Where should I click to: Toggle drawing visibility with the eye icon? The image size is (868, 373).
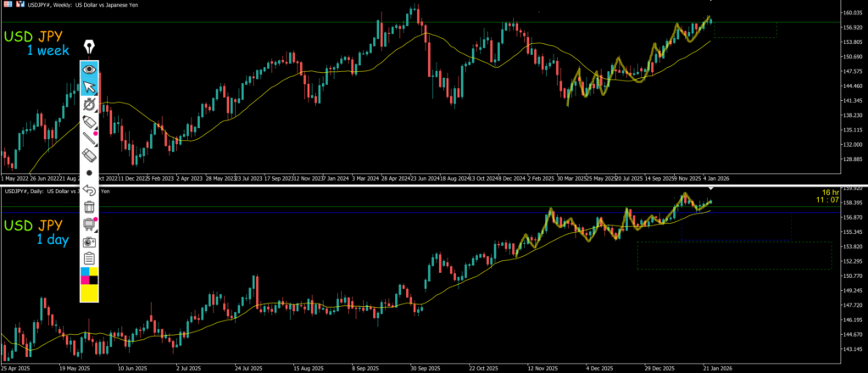89,70
